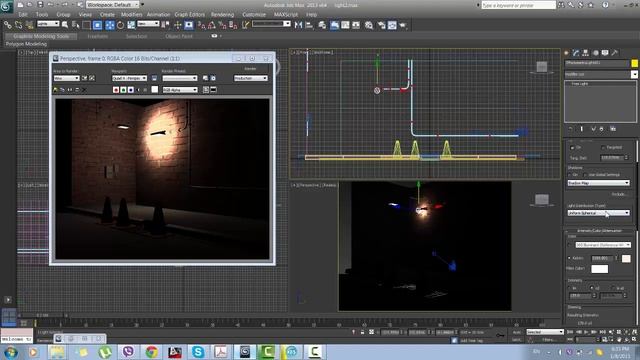Open the D65 Illuminant color dropdown

[603, 245]
